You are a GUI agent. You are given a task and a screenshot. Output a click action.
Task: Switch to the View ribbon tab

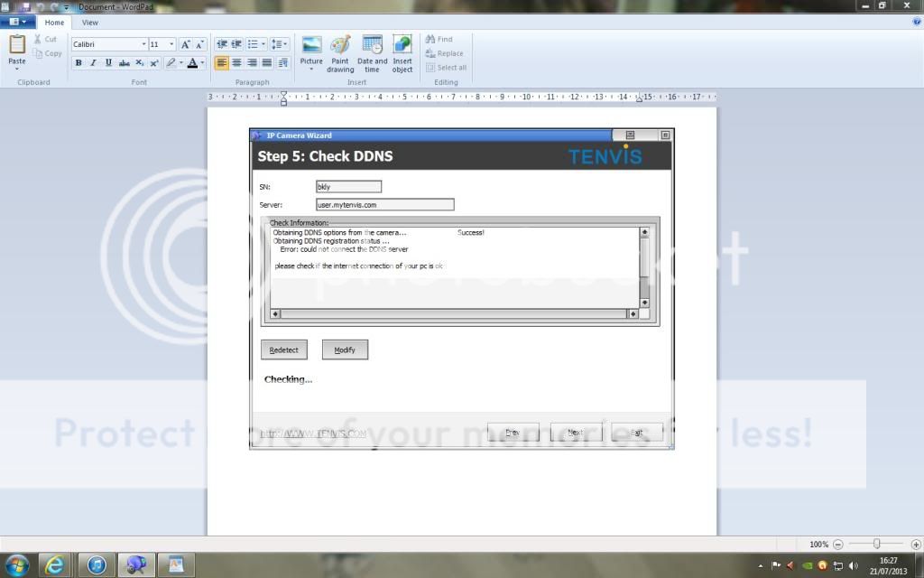pos(90,23)
